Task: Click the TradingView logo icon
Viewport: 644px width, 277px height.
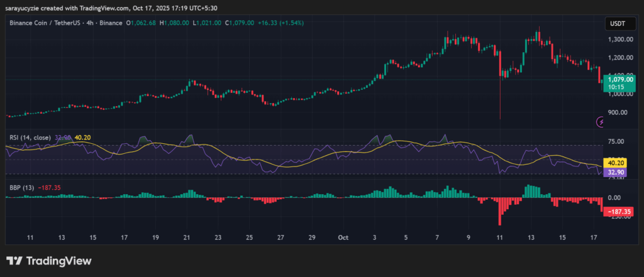Action: (x=15, y=261)
